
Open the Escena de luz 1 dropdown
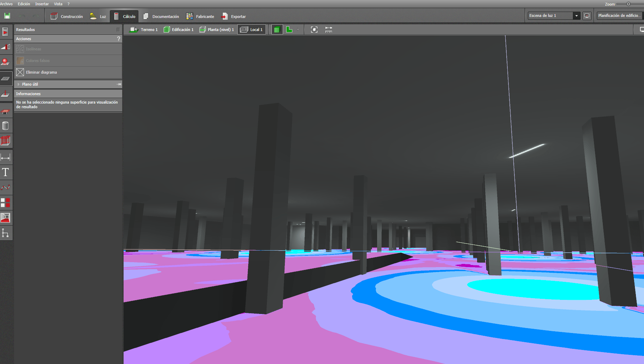576,16
